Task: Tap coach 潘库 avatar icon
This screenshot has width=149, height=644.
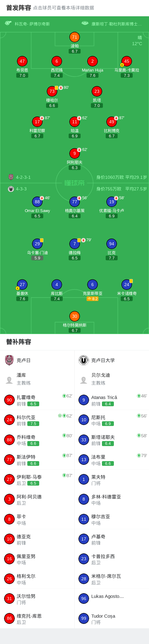Action: tap(9, 380)
